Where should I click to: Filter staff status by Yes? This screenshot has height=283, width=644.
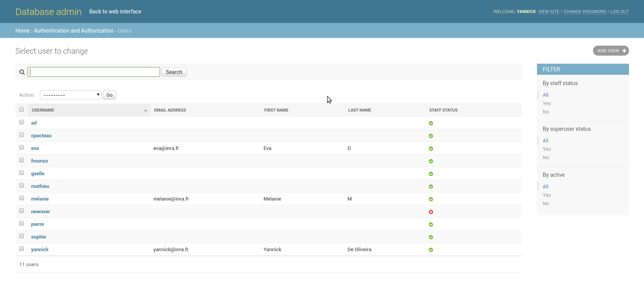click(x=547, y=104)
